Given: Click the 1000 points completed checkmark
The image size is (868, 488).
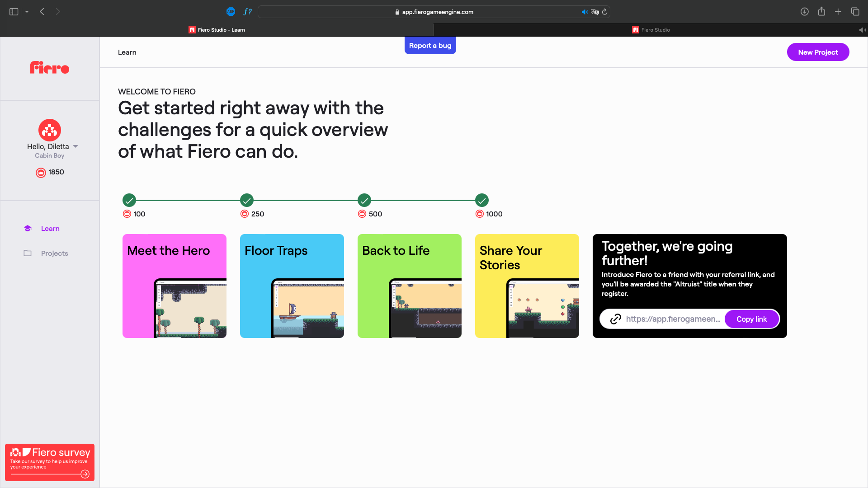Looking at the screenshot, I should click(x=482, y=200).
